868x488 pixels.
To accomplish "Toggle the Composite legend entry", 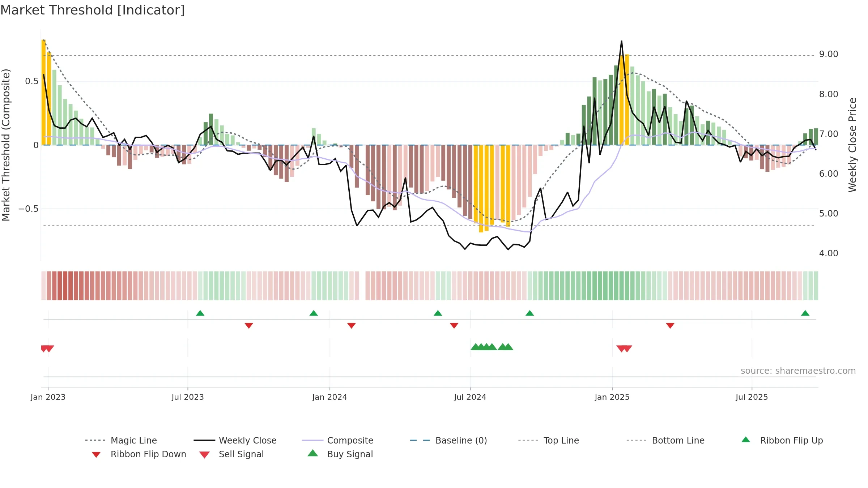I will click(337, 440).
